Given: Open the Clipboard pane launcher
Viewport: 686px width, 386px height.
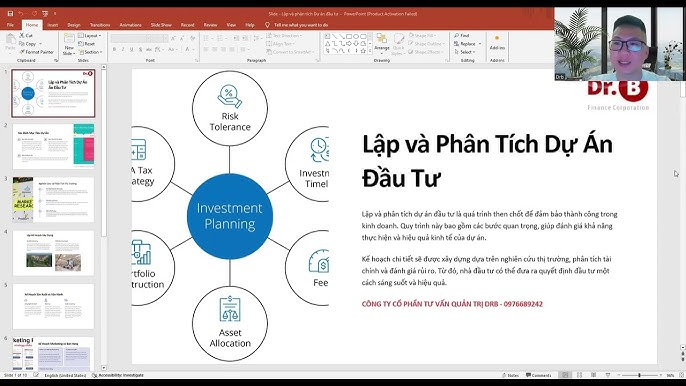Looking at the screenshot, I should pos(56,60).
